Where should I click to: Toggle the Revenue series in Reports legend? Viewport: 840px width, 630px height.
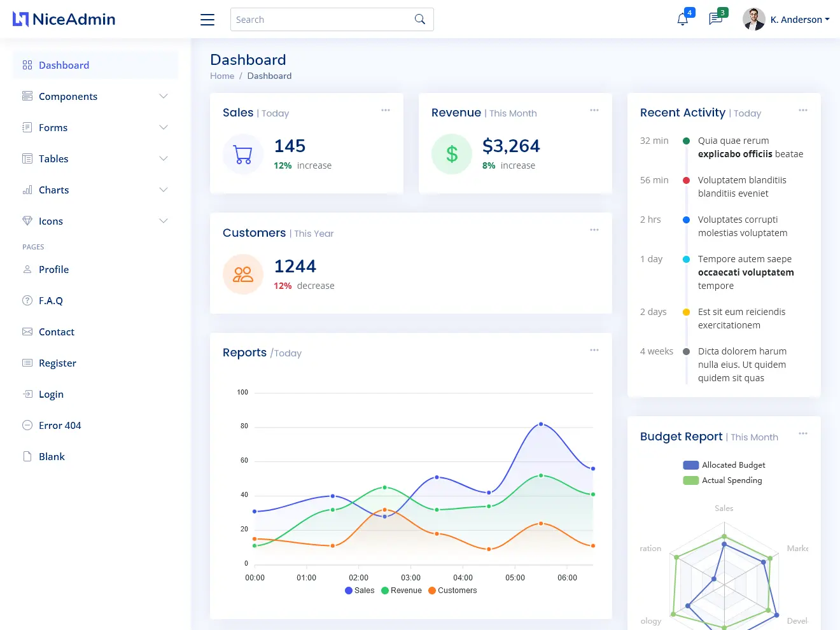(401, 590)
